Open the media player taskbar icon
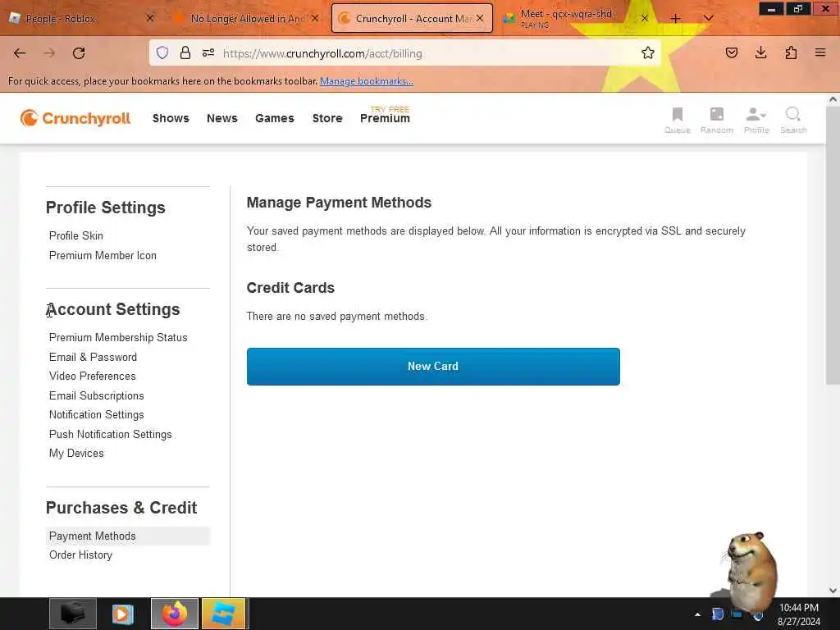The image size is (840, 630). pyautogui.click(x=123, y=614)
